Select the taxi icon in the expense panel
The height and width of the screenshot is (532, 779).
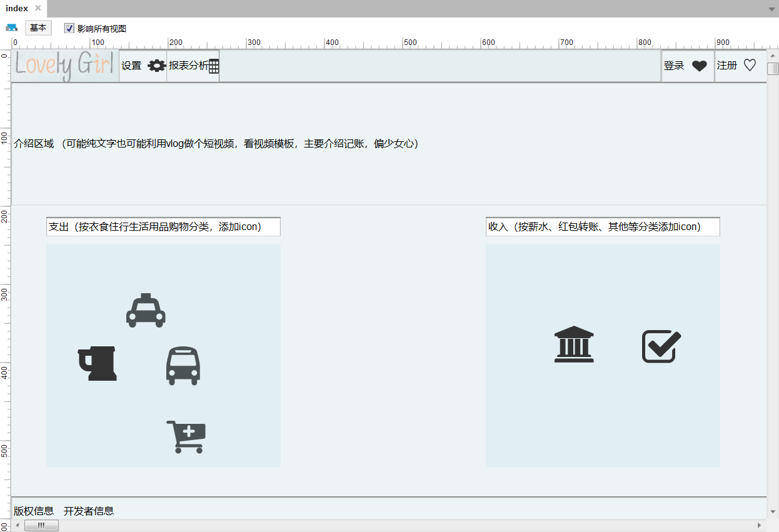click(146, 309)
